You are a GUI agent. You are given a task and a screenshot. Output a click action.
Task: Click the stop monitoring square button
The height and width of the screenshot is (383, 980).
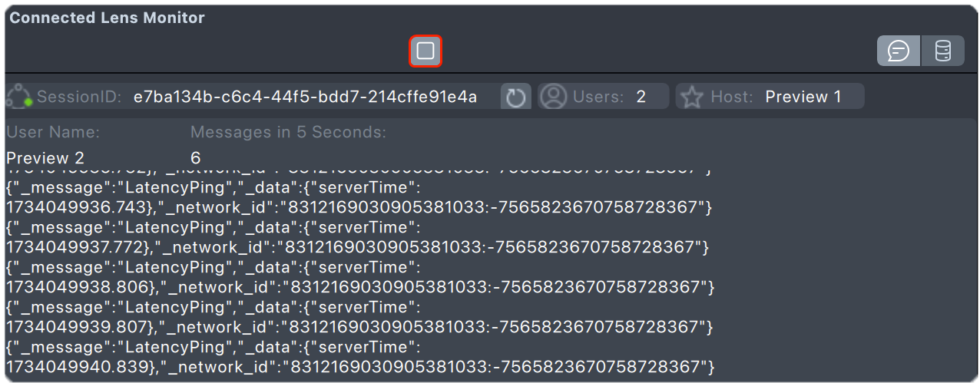click(425, 51)
